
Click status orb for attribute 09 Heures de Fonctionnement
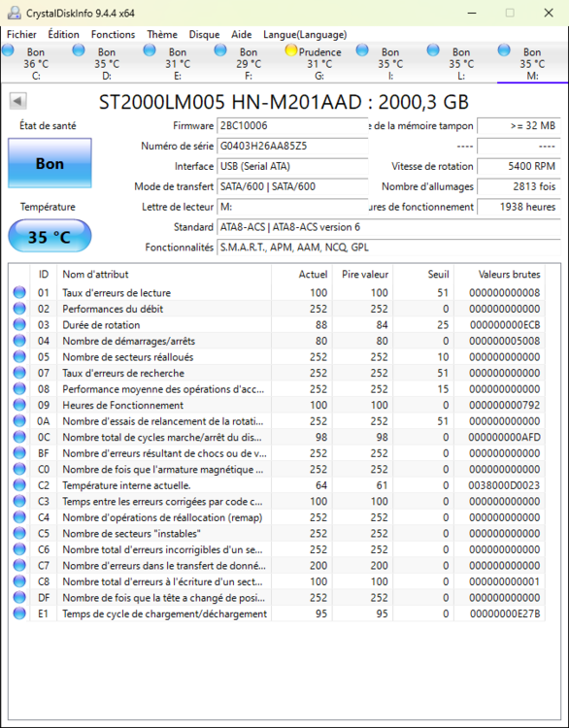point(19,405)
